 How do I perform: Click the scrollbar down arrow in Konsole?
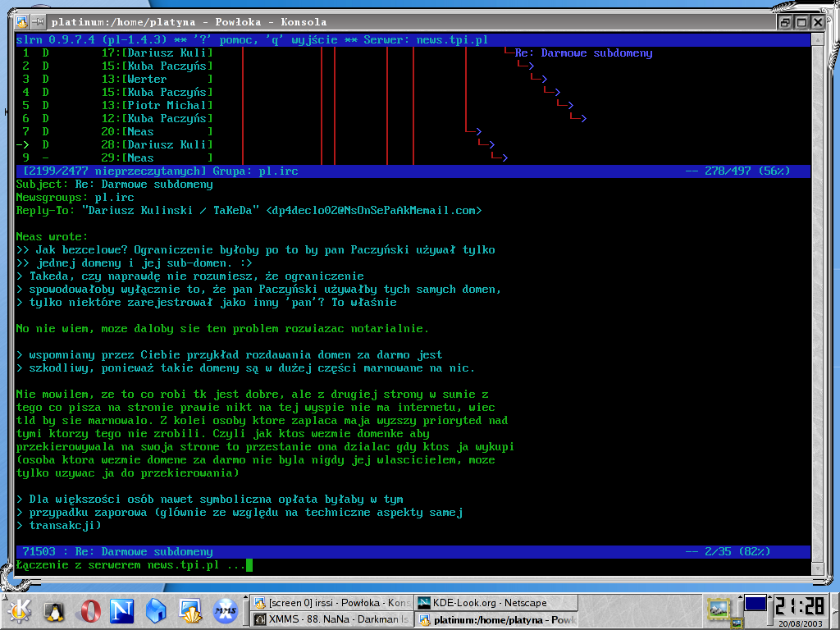click(x=817, y=568)
